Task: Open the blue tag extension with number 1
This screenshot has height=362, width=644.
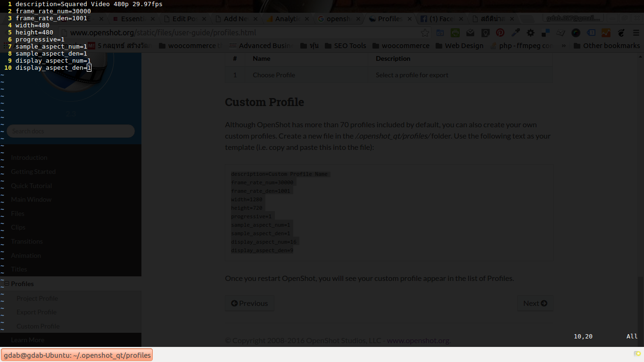Action: coord(591,33)
